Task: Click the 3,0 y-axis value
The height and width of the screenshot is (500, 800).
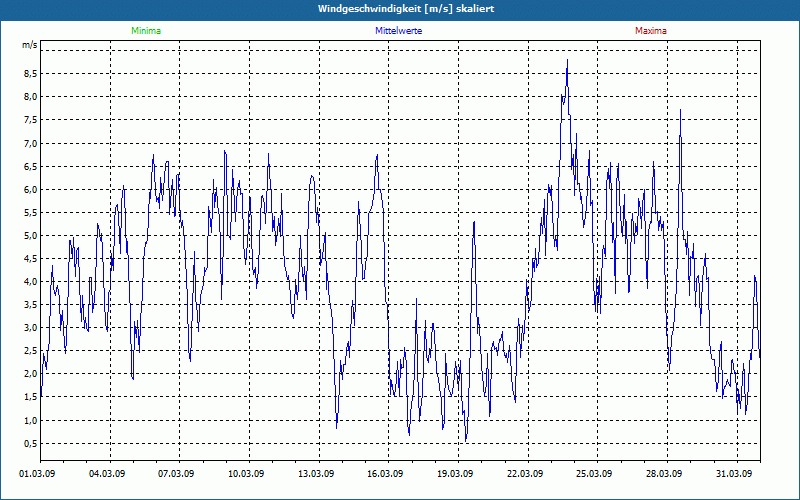Action: point(31,328)
